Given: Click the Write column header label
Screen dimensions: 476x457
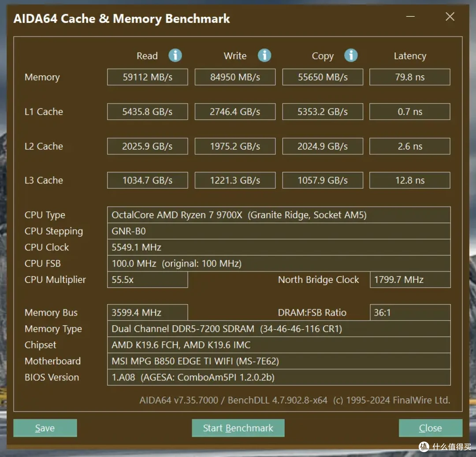Looking at the screenshot, I should pyautogui.click(x=235, y=56).
